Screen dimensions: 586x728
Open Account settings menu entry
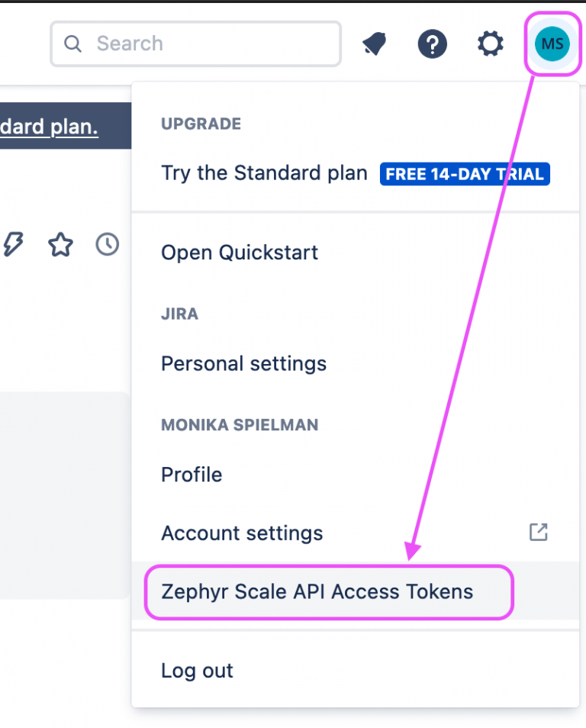click(x=242, y=533)
